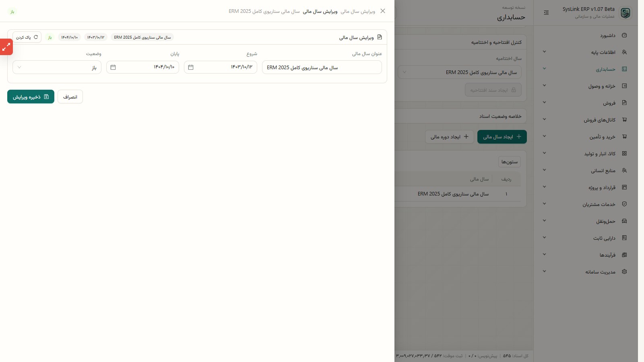Open the end date calendar icon
The image size is (644, 362).
tap(113, 67)
